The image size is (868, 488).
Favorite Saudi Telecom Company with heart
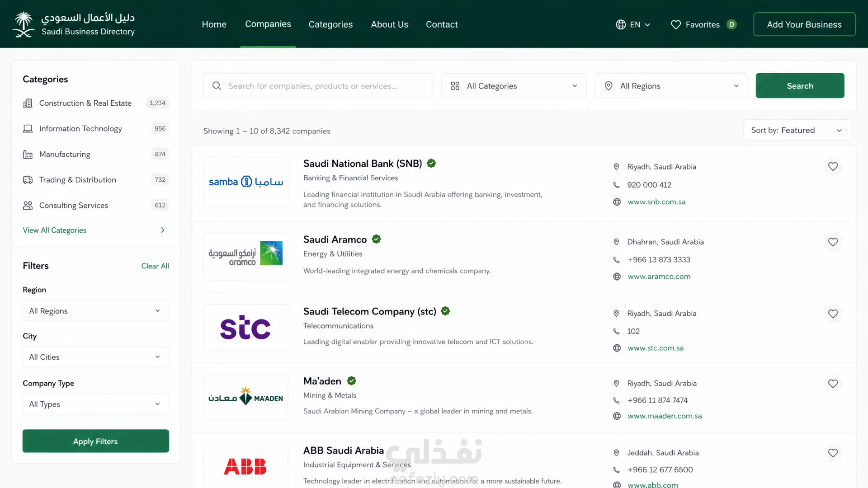pyautogui.click(x=833, y=314)
